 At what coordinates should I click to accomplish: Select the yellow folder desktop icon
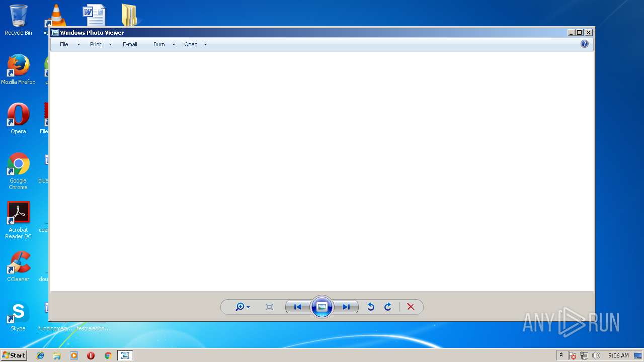coord(130,15)
